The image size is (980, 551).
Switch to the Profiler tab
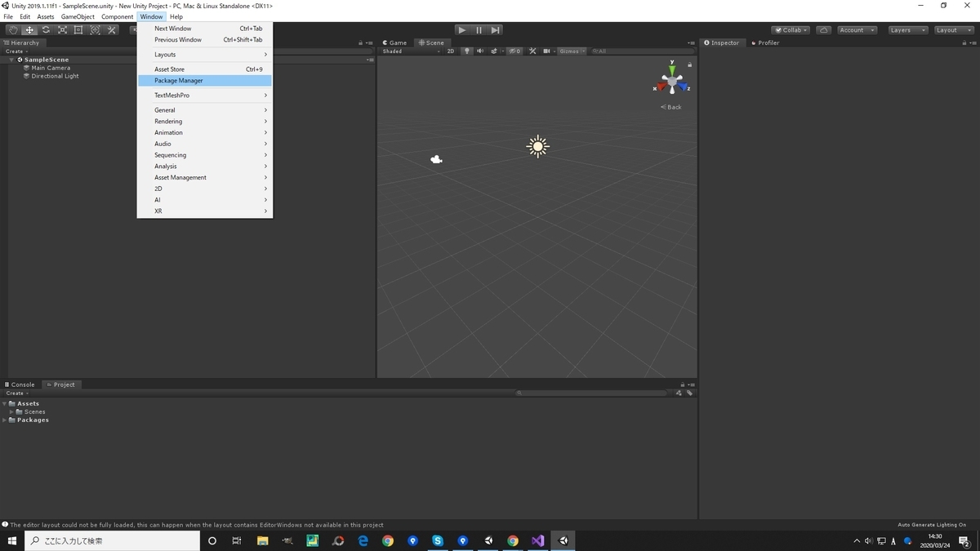[x=764, y=42]
